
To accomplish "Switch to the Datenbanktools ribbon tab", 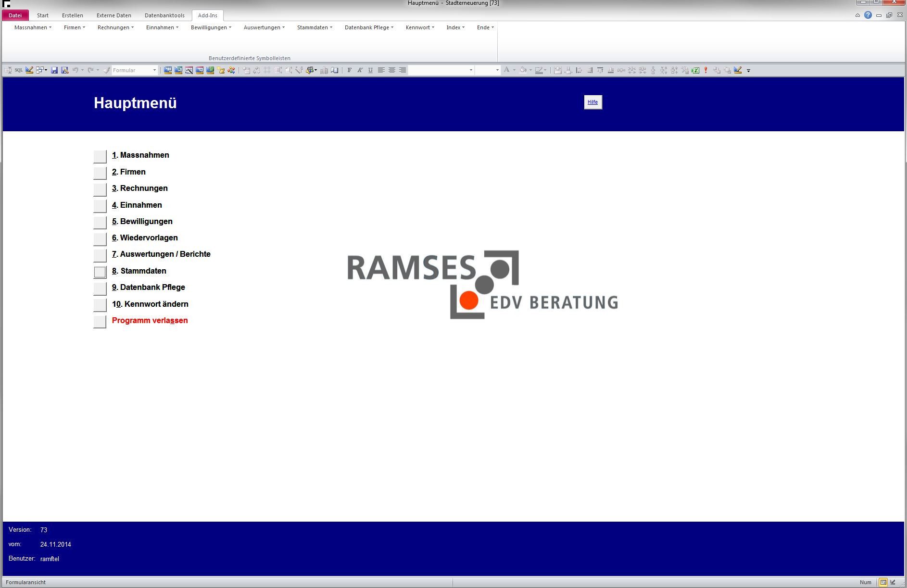I will click(164, 15).
